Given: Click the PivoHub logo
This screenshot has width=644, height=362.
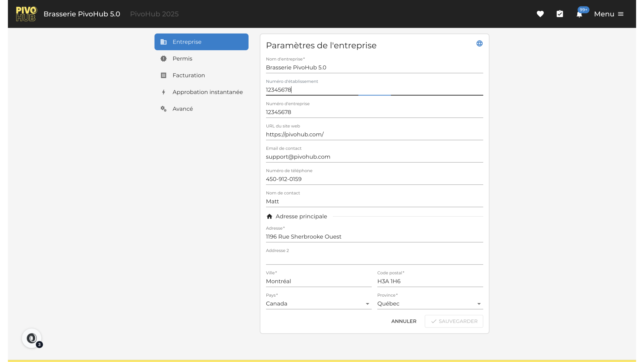Looking at the screenshot, I should [x=26, y=14].
